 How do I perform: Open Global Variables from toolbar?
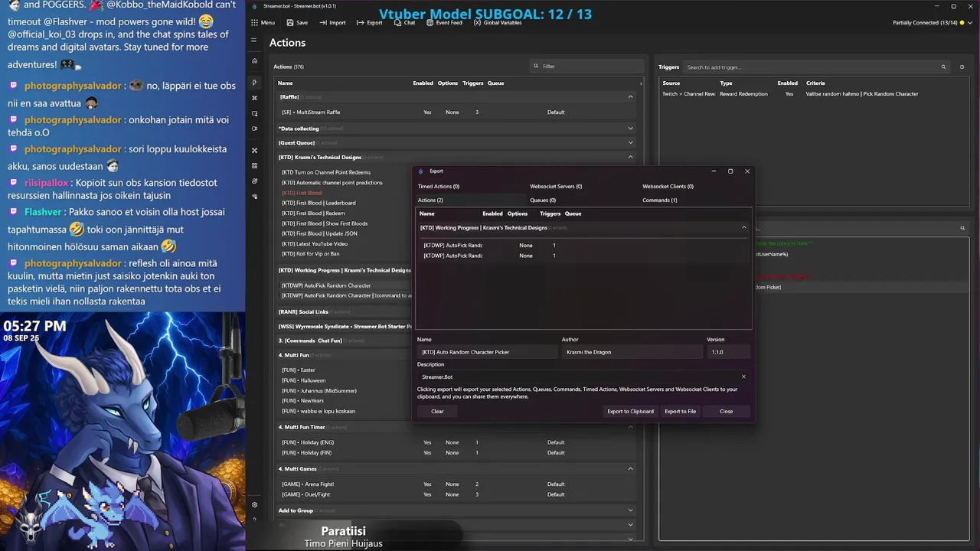click(x=498, y=23)
